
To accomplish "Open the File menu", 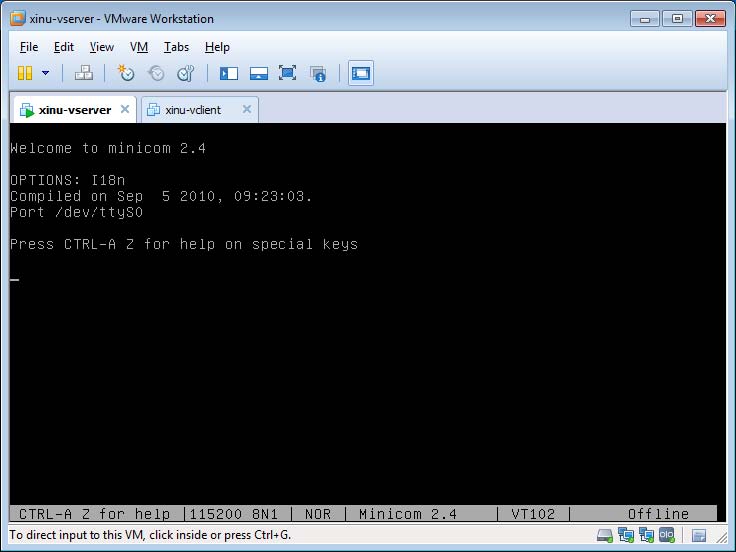I will point(29,47).
